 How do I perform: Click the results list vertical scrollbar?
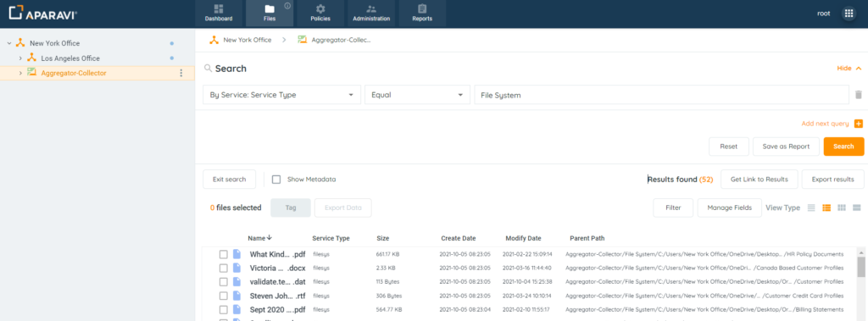click(x=861, y=267)
